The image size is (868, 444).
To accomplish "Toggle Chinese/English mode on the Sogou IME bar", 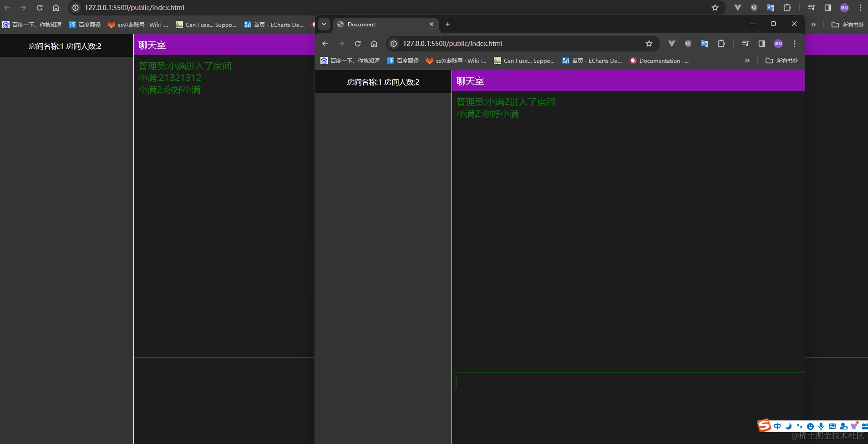I will (777, 426).
